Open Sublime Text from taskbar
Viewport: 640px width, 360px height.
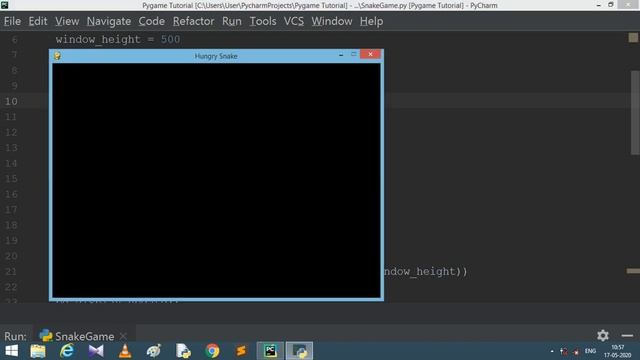click(x=241, y=351)
